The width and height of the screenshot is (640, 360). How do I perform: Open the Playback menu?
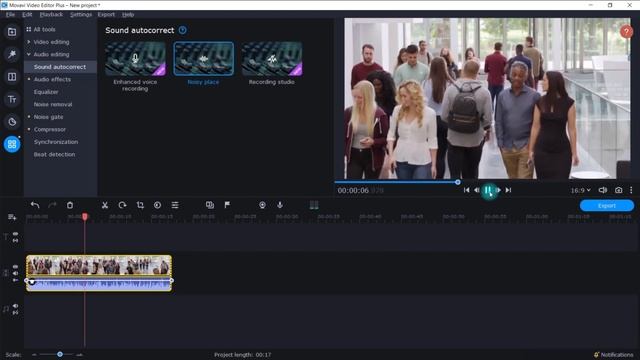51,14
